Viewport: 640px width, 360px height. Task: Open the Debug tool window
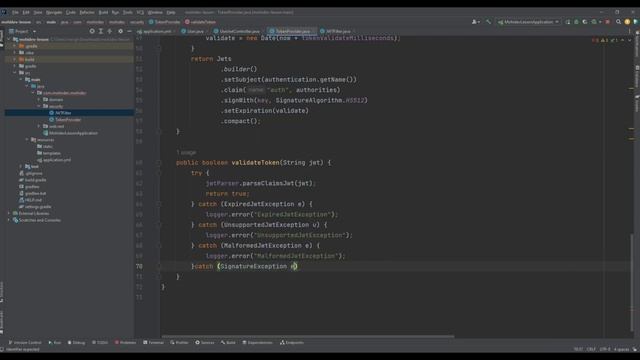tap(76, 342)
